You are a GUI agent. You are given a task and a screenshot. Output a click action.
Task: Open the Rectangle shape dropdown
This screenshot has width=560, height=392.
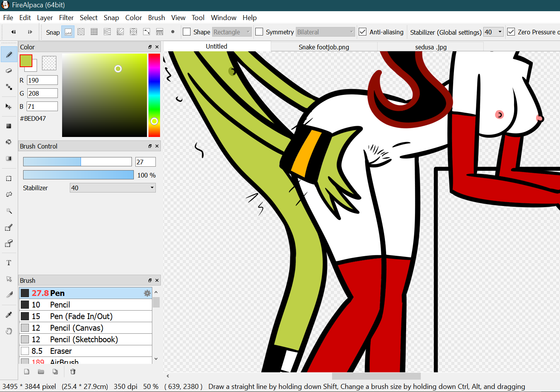(232, 32)
